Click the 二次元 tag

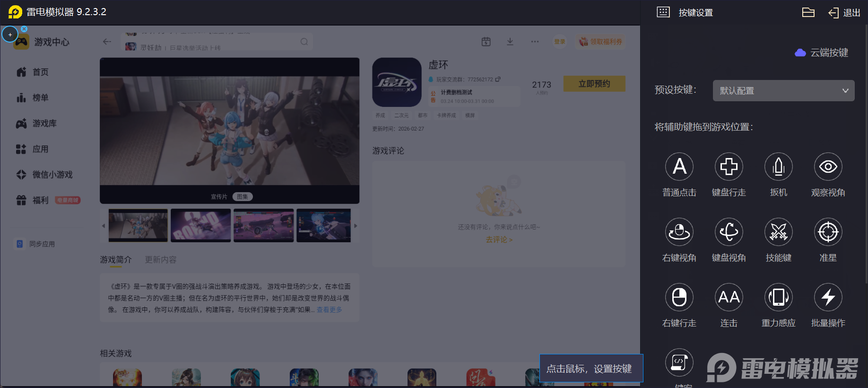(x=401, y=115)
